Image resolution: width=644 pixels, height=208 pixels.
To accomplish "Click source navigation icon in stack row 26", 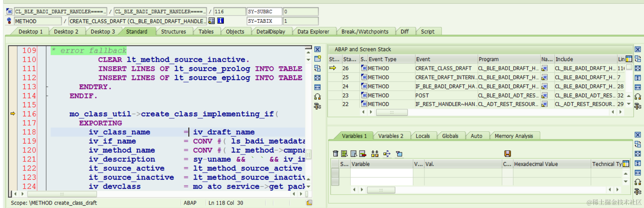I will 545,68.
